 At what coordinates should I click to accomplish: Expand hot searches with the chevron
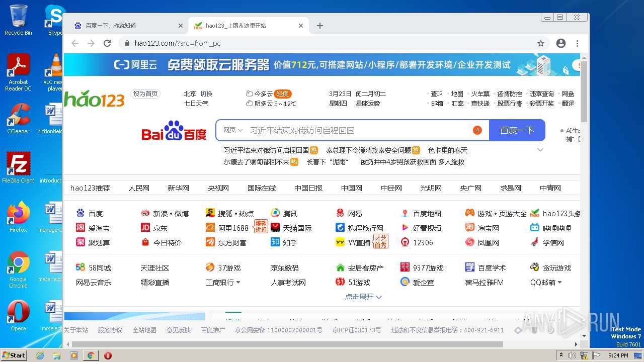pyautogui.click(x=540, y=150)
